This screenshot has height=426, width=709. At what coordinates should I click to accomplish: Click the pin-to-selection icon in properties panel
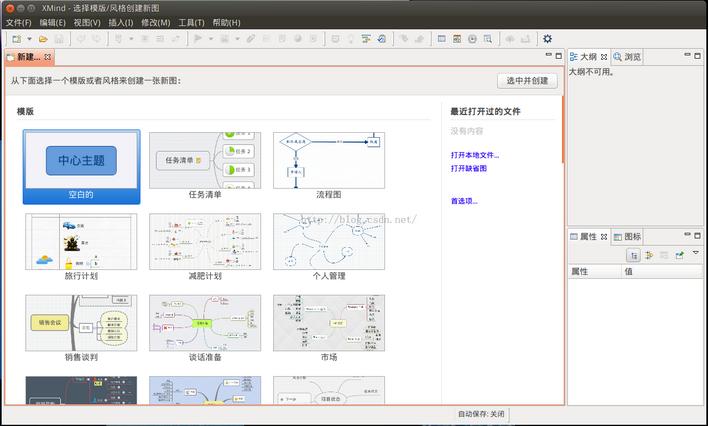(x=679, y=256)
